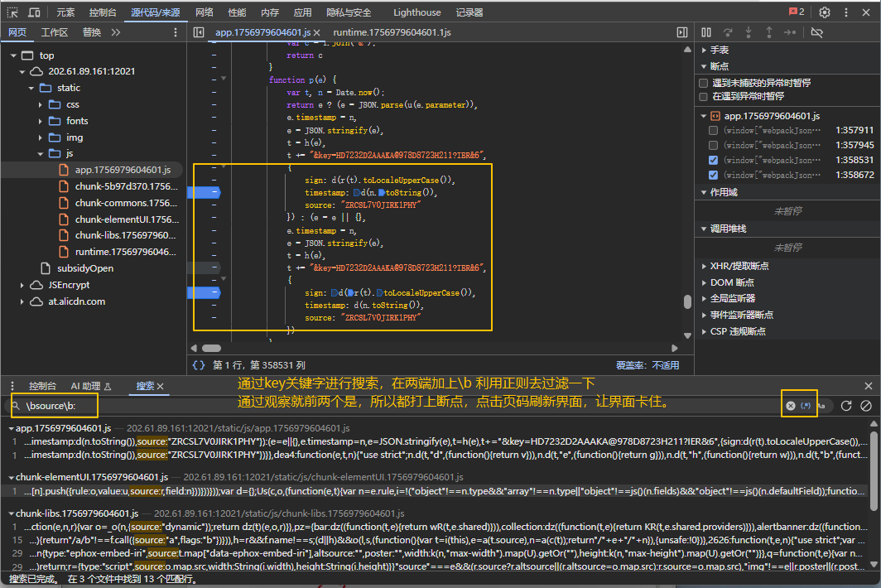Click the single step arrow icon
881x588 pixels.
789,32
